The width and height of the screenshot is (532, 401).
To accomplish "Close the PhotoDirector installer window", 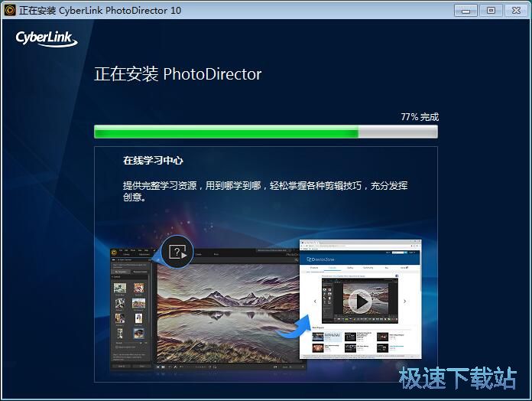I will [x=516, y=11].
